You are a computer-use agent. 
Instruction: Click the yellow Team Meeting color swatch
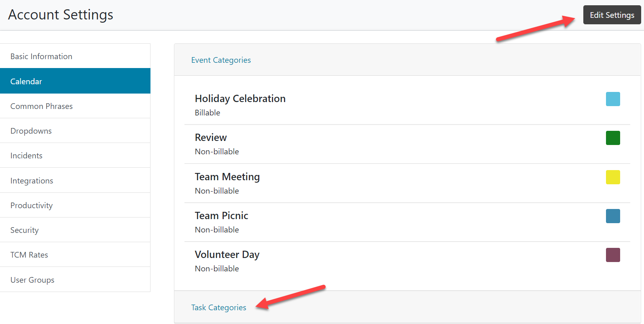pos(613,177)
